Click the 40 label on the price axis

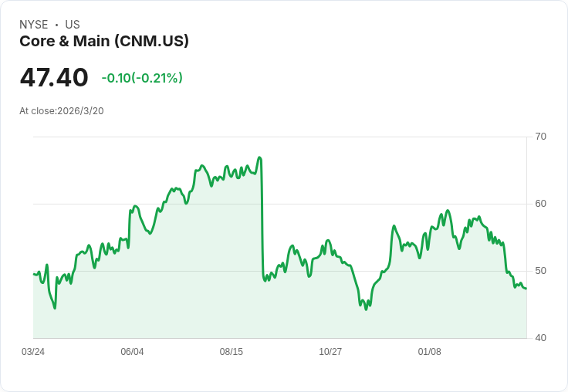tap(540, 338)
